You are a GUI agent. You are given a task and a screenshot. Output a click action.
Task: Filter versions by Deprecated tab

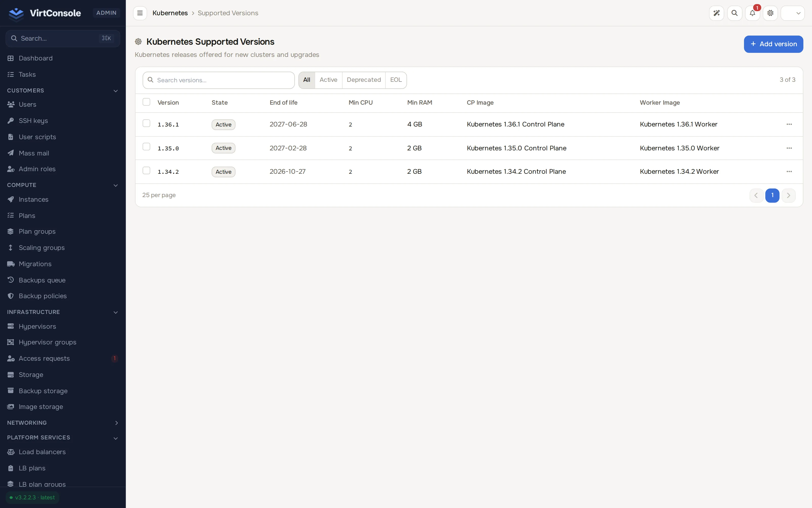click(364, 80)
